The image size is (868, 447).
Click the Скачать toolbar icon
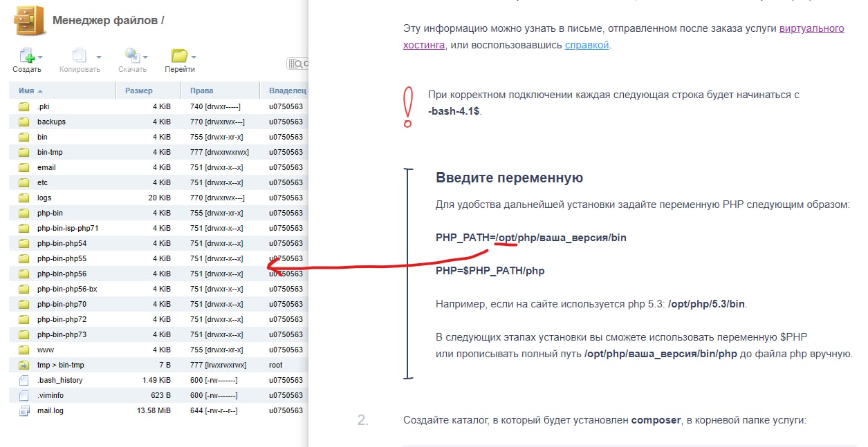[x=131, y=57]
